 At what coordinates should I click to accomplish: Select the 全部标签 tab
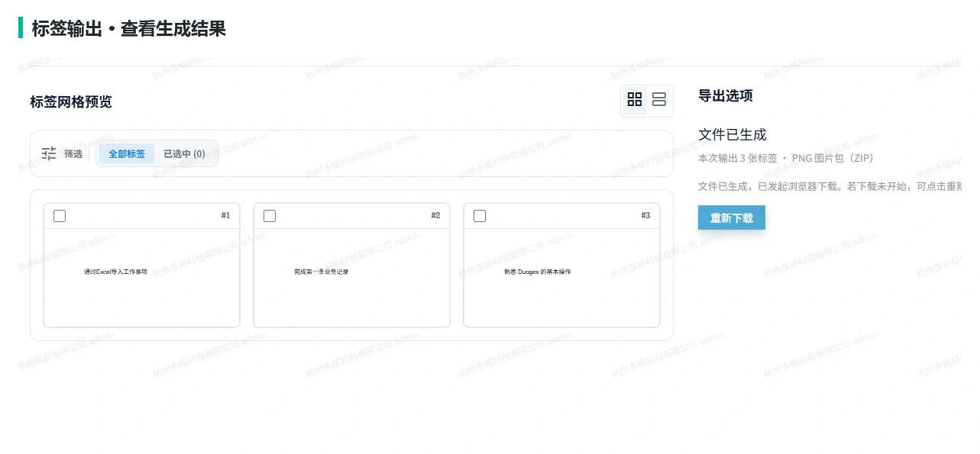pyautogui.click(x=127, y=153)
